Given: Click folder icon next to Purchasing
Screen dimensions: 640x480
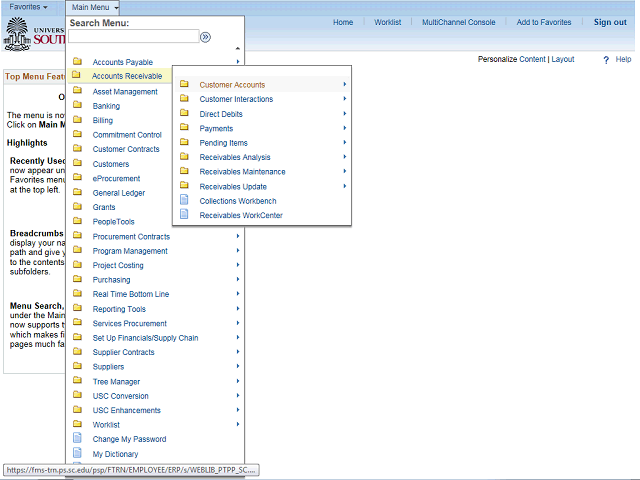Looking at the screenshot, I should (78, 280).
